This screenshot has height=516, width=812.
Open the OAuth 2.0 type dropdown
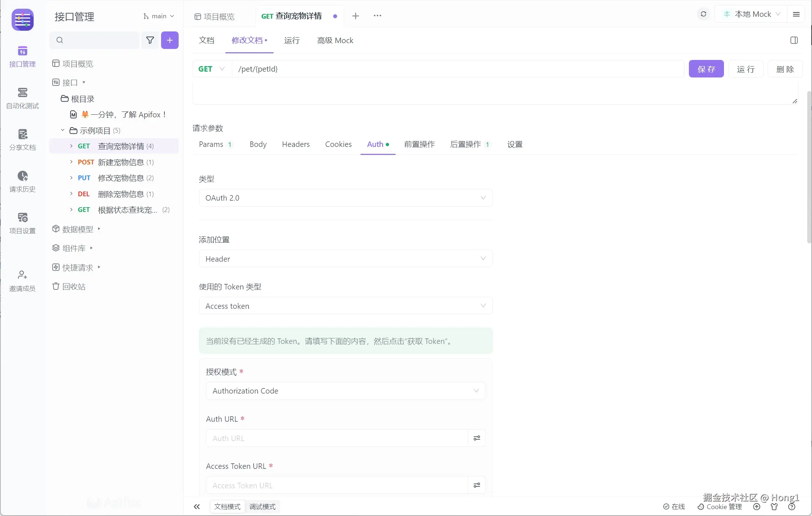pos(345,198)
